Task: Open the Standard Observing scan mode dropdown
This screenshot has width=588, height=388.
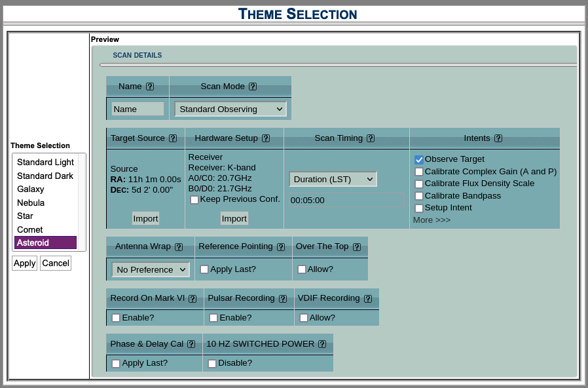Action: tap(230, 109)
